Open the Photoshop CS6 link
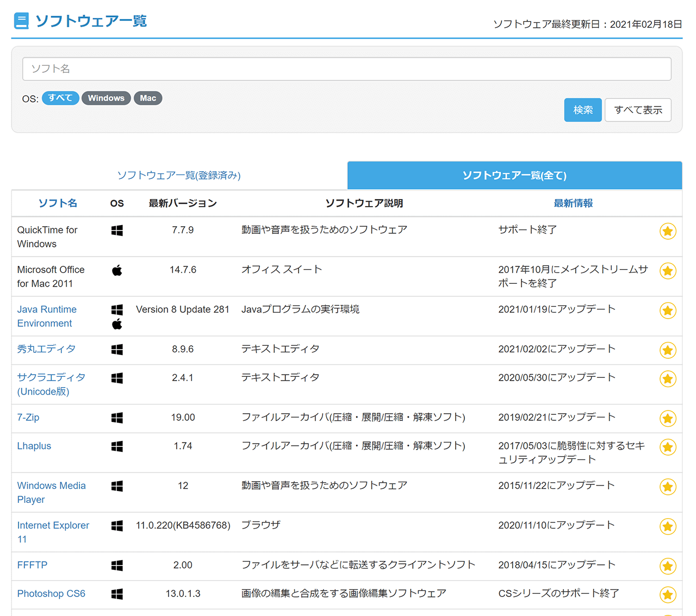This screenshot has height=616, width=696. 51,594
